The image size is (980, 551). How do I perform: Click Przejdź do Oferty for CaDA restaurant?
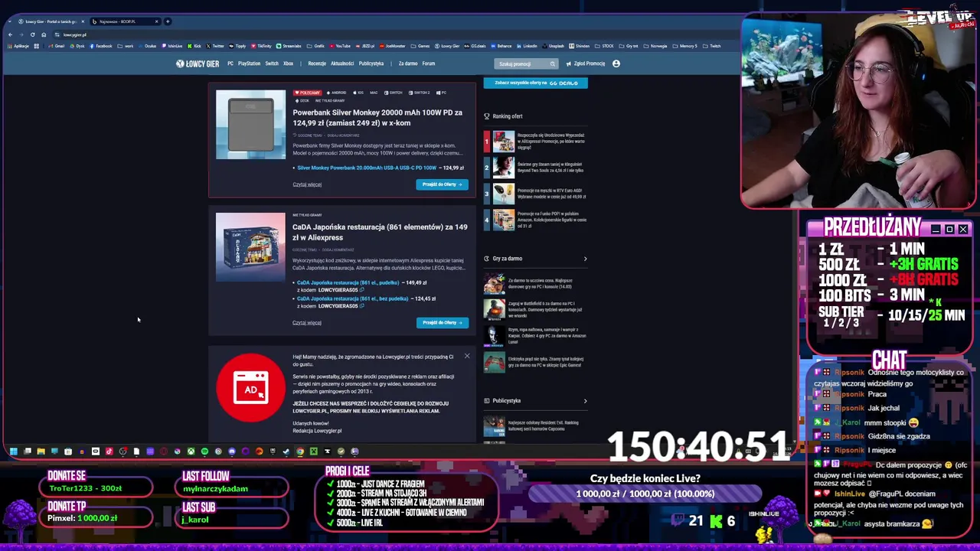[x=442, y=322]
